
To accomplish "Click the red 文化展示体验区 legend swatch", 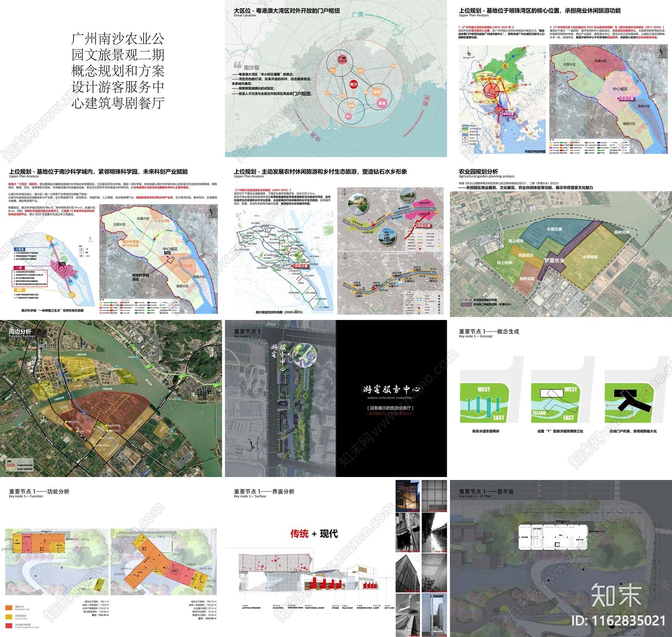I will [x=9, y=626].
